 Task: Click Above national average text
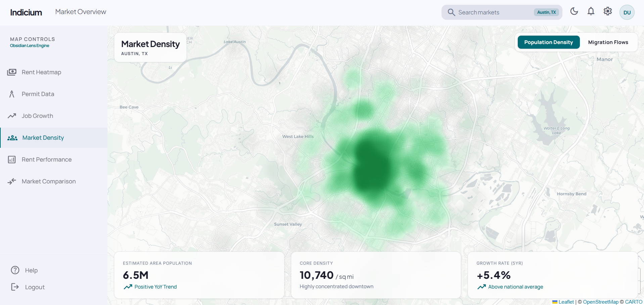pyautogui.click(x=515, y=287)
